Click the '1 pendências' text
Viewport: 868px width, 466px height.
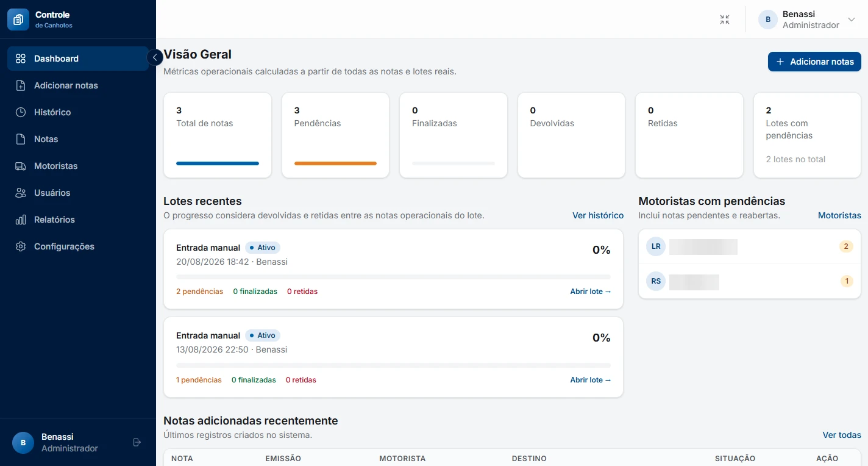(x=199, y=380)
